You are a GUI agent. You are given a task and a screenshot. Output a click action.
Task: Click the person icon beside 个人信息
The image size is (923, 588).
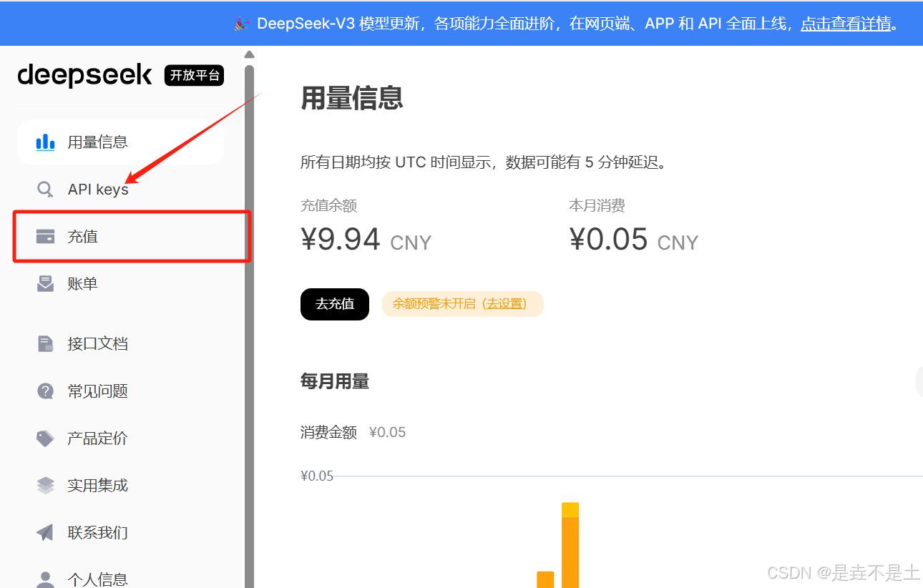click(45, 579)
